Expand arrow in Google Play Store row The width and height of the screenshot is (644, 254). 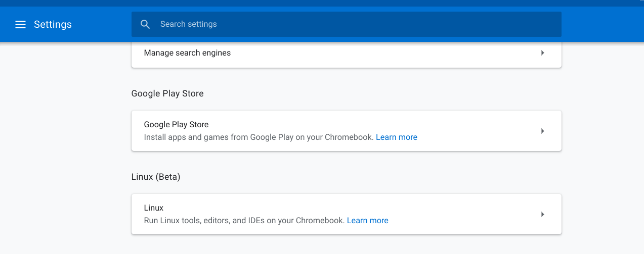pyautogui.click(x=542, y=131)
